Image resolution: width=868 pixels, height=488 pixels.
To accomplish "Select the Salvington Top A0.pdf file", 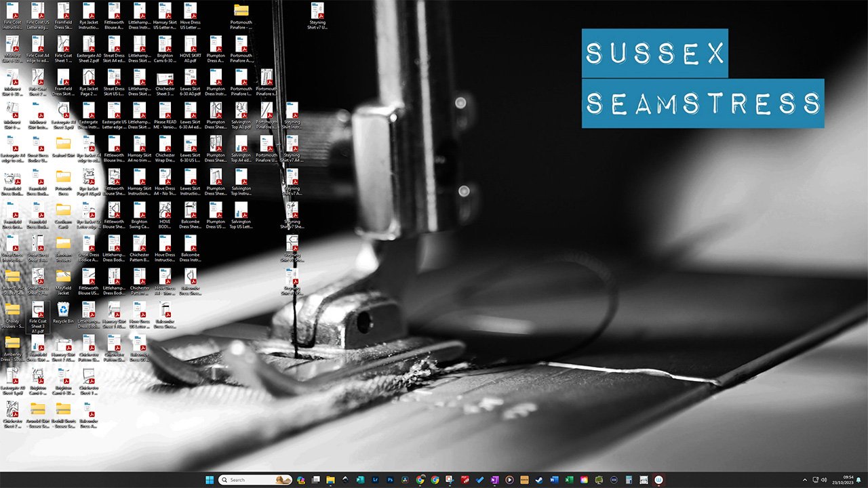I will click(x=241, y=117).
